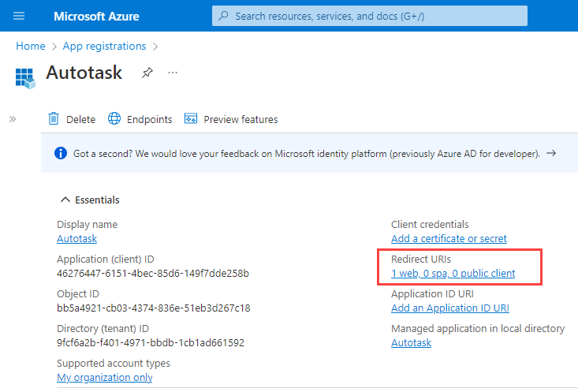Viewport: 578px width, 392px height.
Task: Click the Supported account types label
Action: click(114, 364)
